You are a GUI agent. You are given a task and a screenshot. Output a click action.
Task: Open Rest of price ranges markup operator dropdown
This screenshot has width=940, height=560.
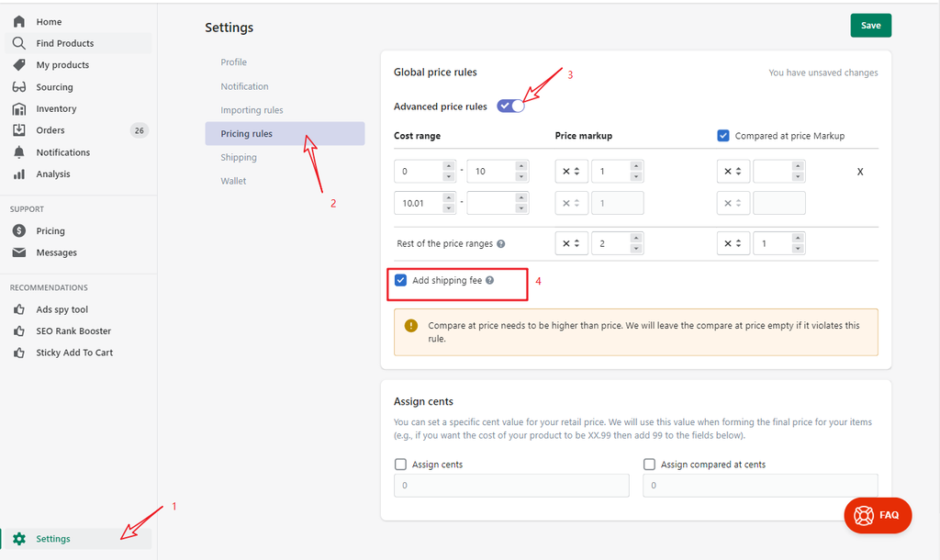(571, 243)
